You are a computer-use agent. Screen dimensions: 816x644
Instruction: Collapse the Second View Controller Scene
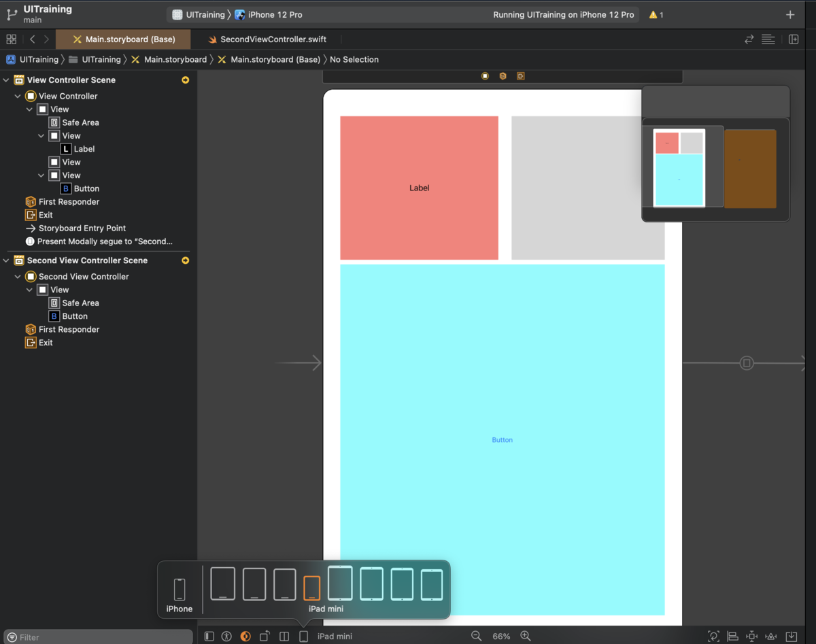pos(6,260)
